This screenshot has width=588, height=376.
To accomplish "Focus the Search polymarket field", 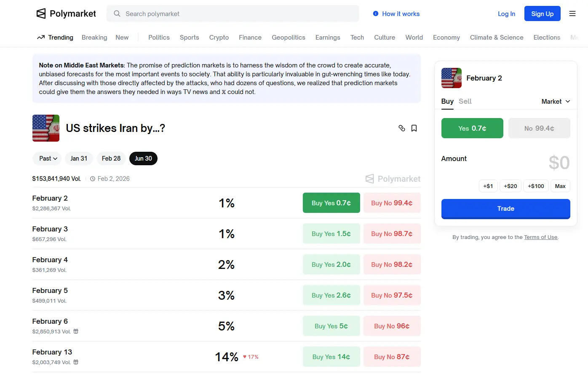I will (236, 13).
